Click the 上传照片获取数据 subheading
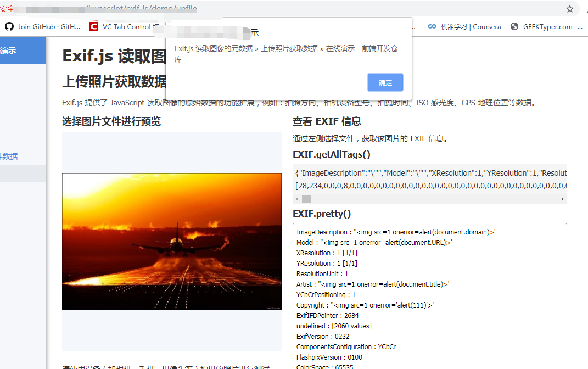 (x=114, y=81)
